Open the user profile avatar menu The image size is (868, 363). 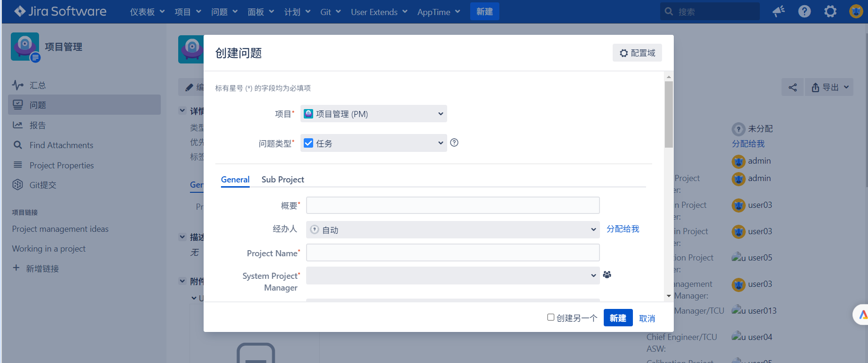856,11
